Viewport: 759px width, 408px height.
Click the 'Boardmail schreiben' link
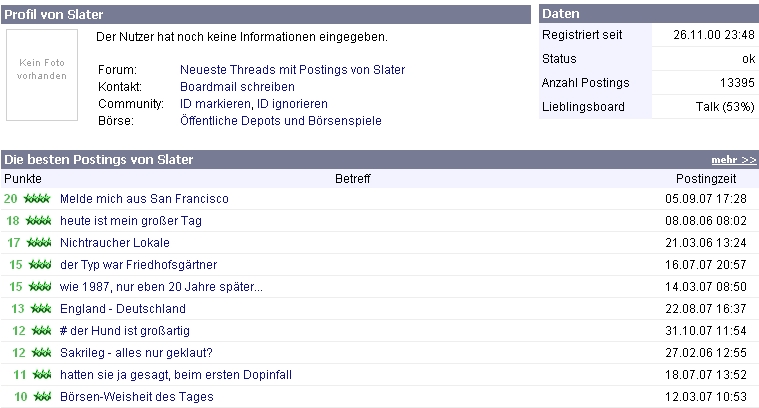[x=230, y=87]
